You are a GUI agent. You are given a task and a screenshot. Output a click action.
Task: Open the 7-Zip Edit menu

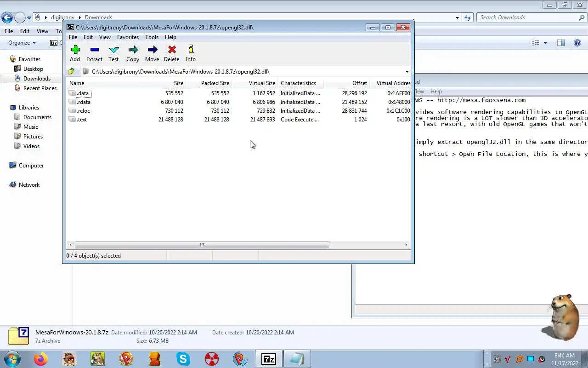tap(88, 37)
